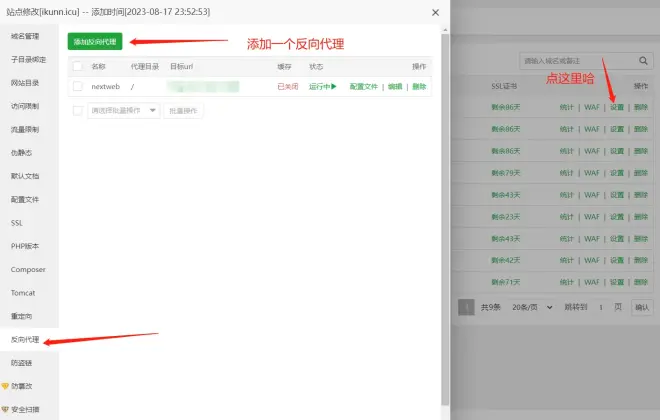Click the premium diamond icon beside 安全扫描
This screenshot has width=660, height=420.
(5, 409)
